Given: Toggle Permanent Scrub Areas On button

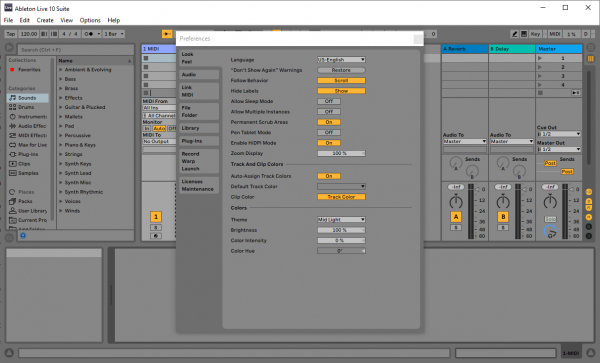Looking at the screenshot, I should point(329,122).
